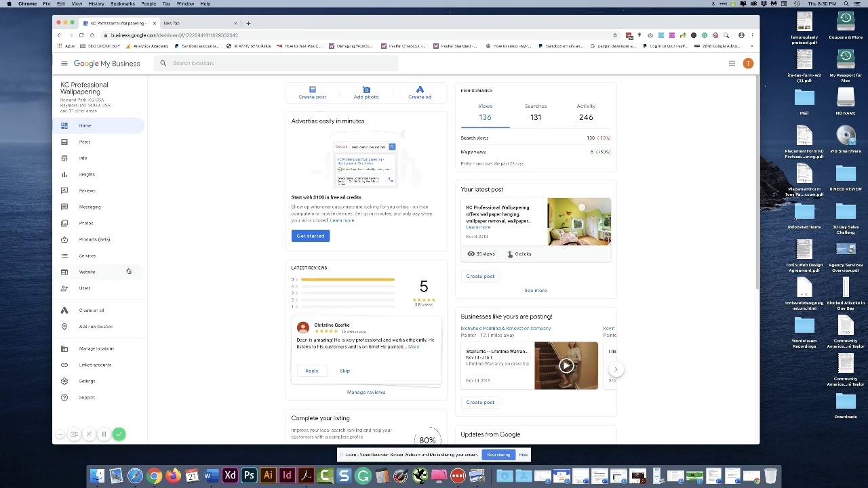Pause the Loom recording

pos(104,434)
